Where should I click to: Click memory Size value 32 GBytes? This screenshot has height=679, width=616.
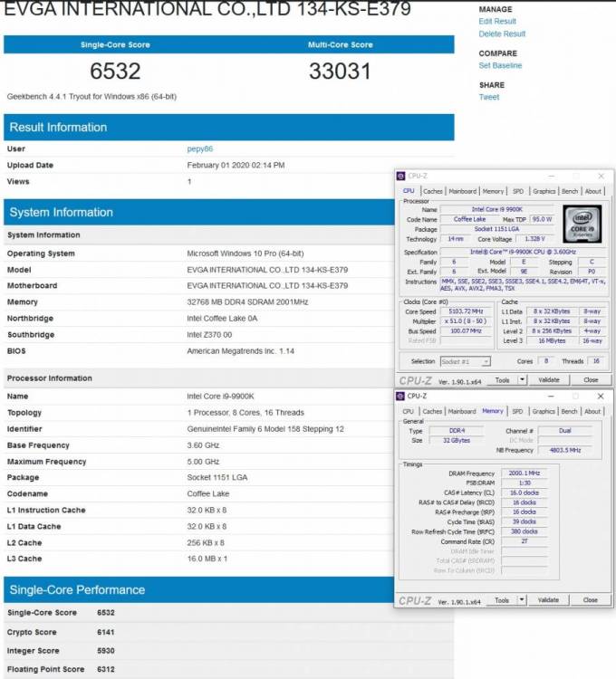[x=457, y=440]
